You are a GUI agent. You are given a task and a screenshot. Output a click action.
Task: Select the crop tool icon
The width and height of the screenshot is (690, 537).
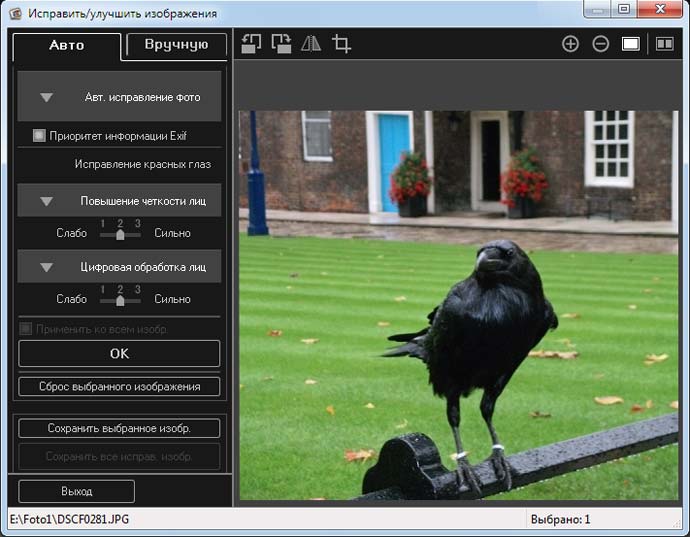341,44
